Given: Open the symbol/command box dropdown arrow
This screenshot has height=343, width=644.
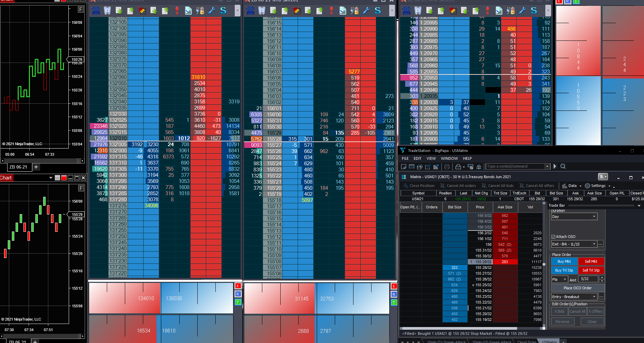Looking at the screenshot, I should click(547, 167).
